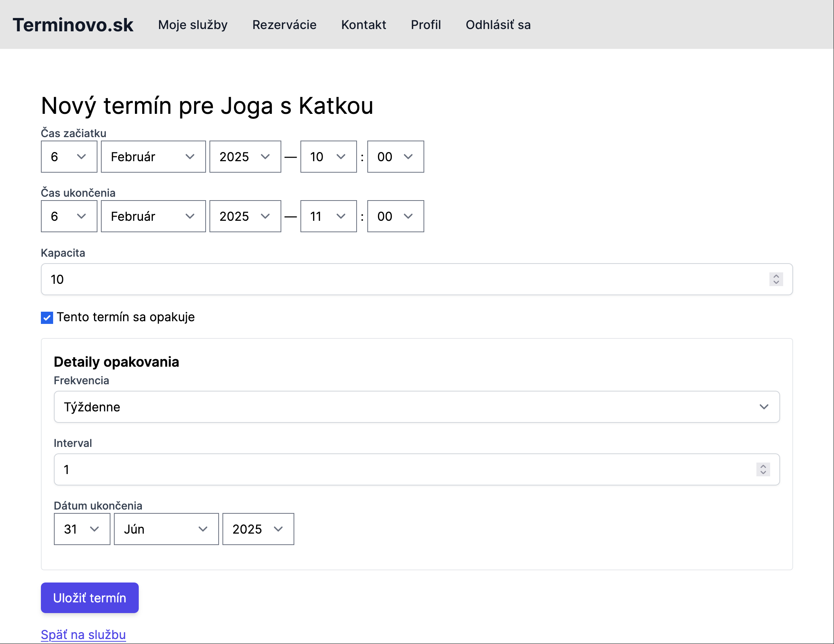Open recurrence end year 2025 dropdown
This screenshot has height=644, width=834.
pos(258,529)
